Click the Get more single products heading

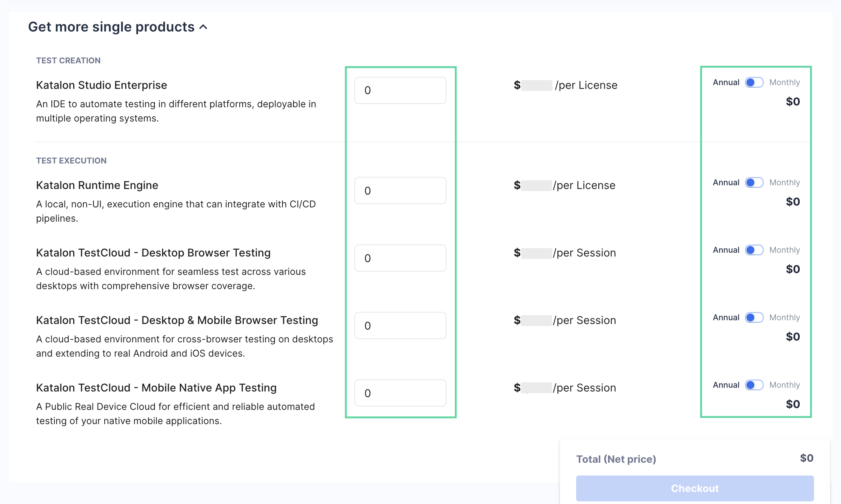(111, 27)
